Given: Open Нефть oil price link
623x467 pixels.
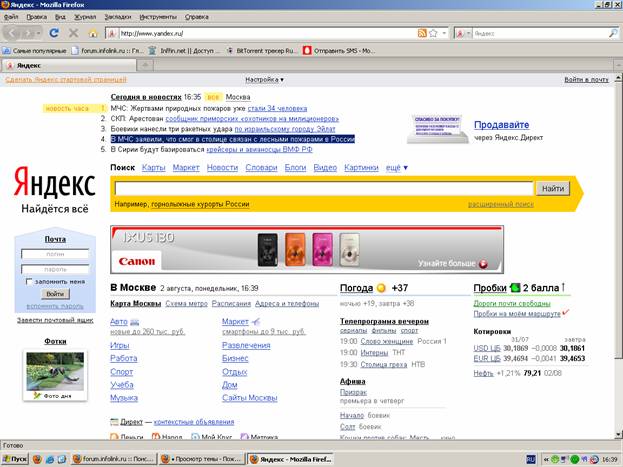Looking at the screenshot, I should [x=483, y=373].
